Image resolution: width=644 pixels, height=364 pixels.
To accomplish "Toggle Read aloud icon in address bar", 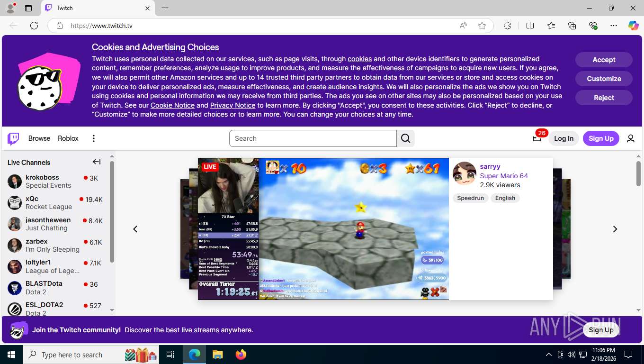I will [463, 26].
